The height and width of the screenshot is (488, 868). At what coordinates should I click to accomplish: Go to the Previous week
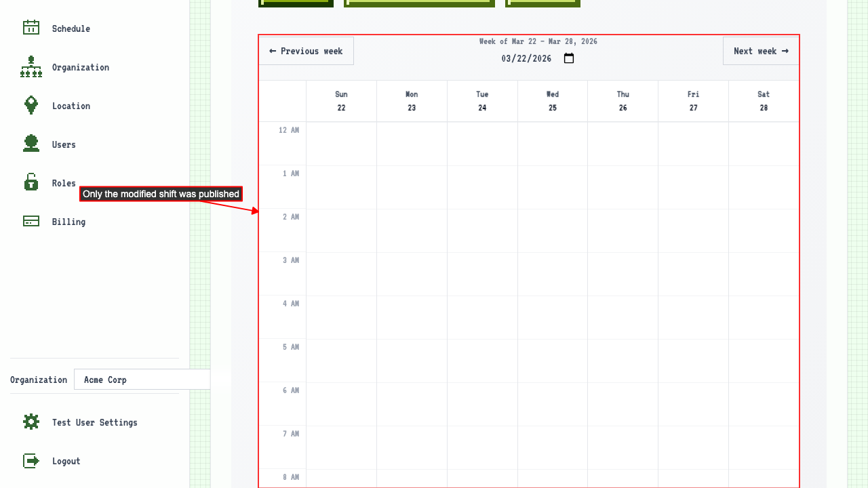point(306,51)
